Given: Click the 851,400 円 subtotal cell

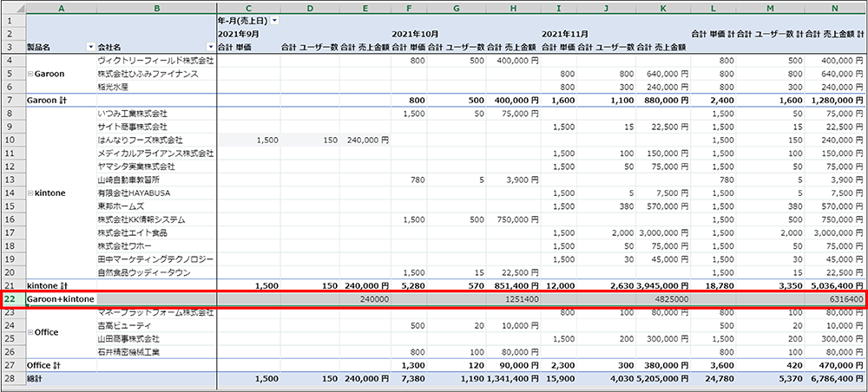Looking at the screenshot, I should point(513,286).
